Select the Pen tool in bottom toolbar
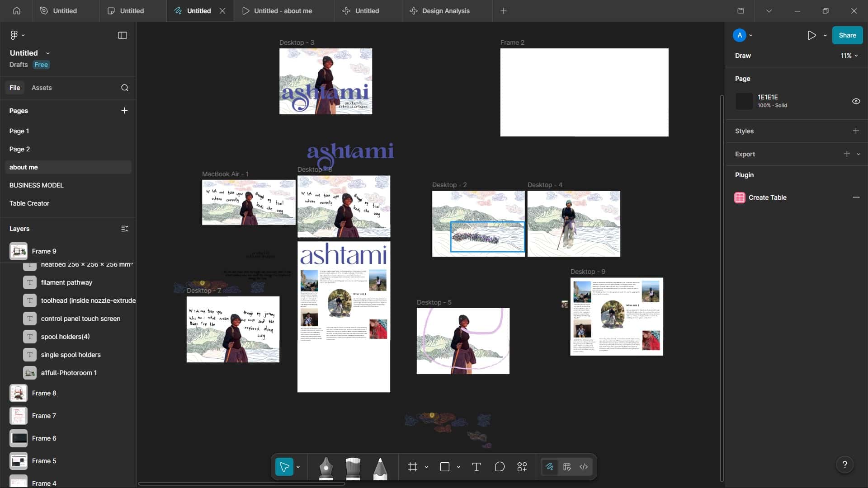The width and height of the screenshot is (868, 488). pyautogui.click(x=325, y=468)
